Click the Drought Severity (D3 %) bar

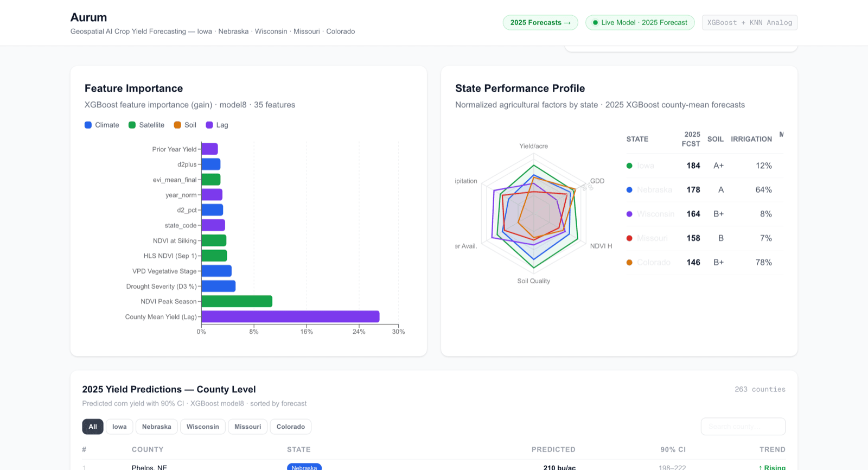(218, 286)
